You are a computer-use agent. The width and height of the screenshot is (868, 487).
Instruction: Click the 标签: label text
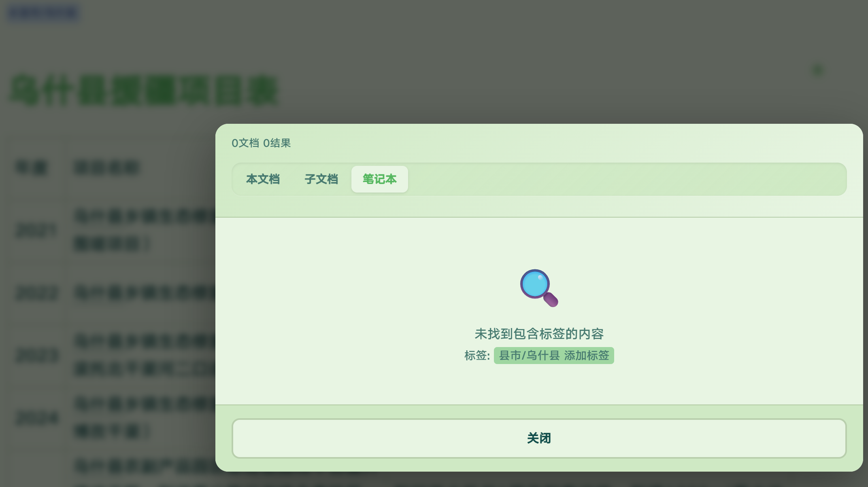[477, 356]
